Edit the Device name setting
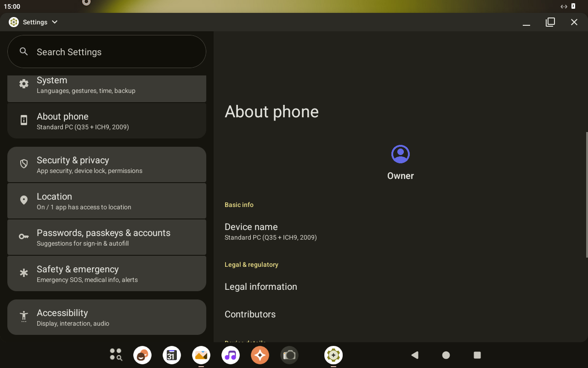 click(270, 231)
